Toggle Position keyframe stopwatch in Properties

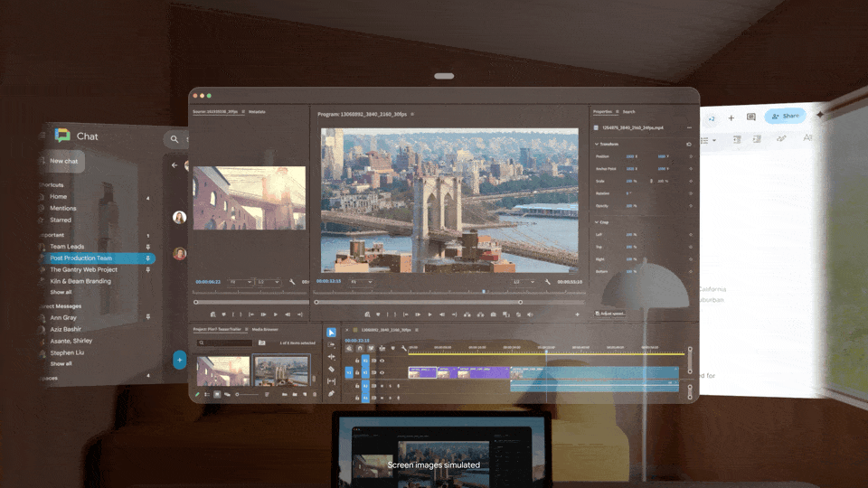[x=691, y=156]
